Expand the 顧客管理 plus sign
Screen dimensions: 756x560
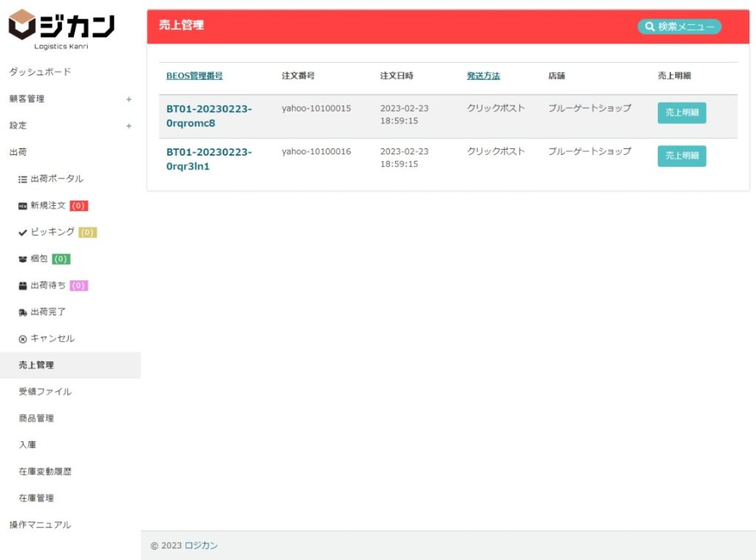(128, 99)
